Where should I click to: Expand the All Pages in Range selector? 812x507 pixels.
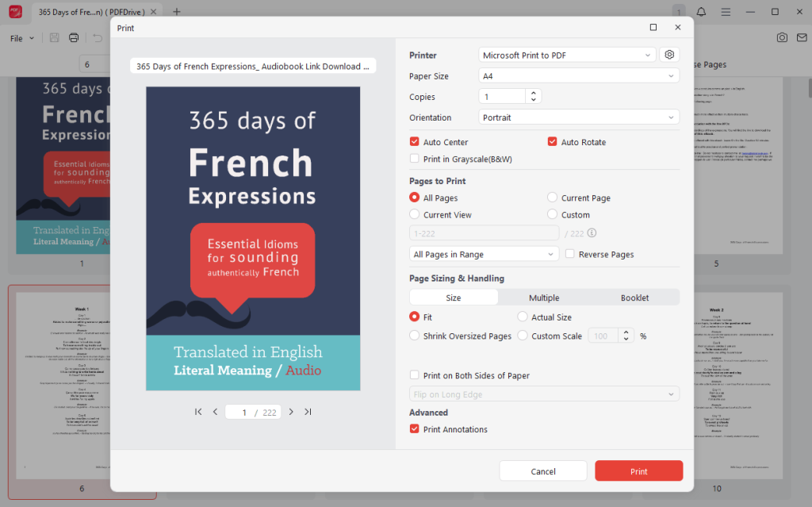483,253
